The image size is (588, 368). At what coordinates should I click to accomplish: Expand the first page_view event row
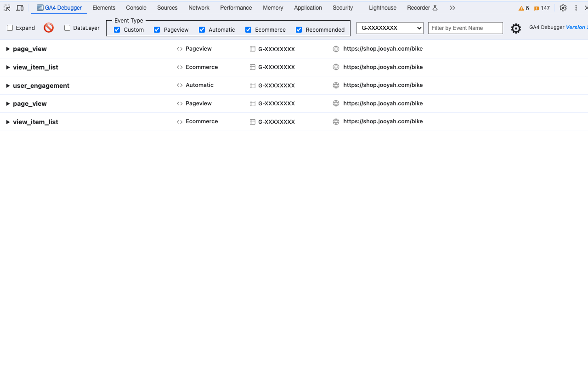(7, 49)
